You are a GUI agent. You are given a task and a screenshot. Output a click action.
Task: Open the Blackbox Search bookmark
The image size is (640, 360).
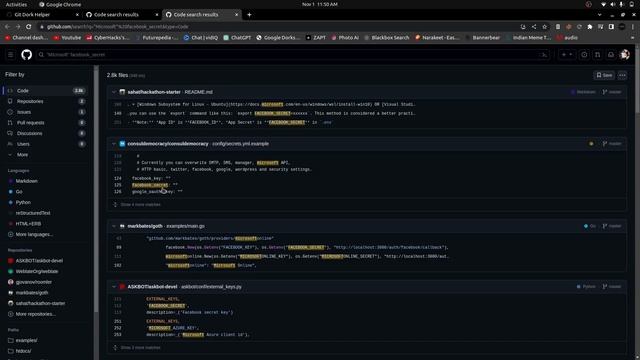(387, 38)
